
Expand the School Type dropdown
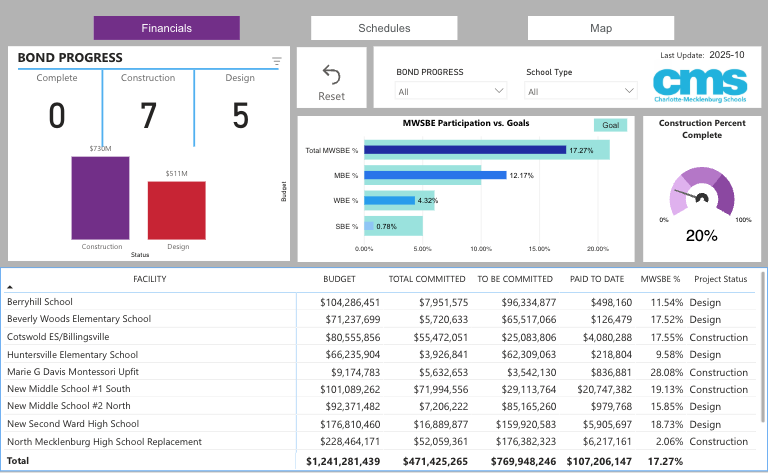tap(581, 91)
